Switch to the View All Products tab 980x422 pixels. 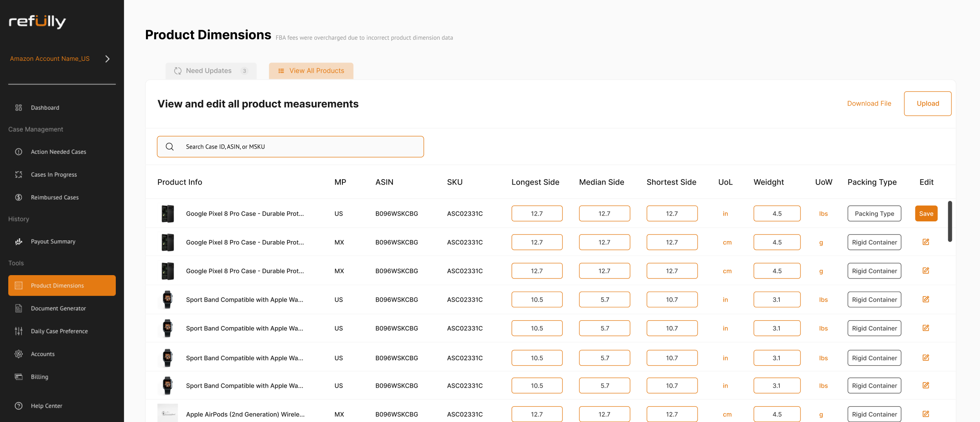pos(311,71)
